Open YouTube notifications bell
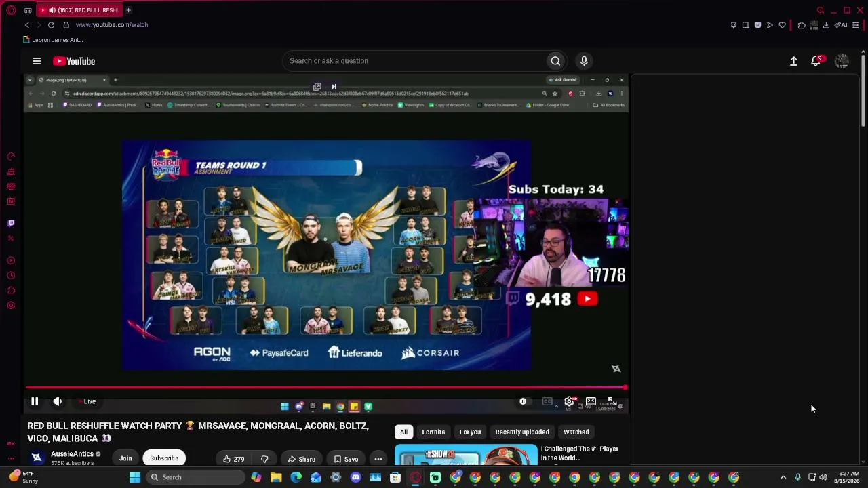This screenshot has width=868, height=488. 816,61
